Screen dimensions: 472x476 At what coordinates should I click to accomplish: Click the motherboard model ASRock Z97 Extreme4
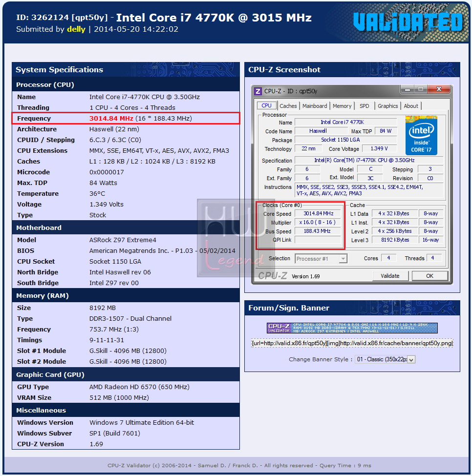pyautogui.click(x=123, y=240)
